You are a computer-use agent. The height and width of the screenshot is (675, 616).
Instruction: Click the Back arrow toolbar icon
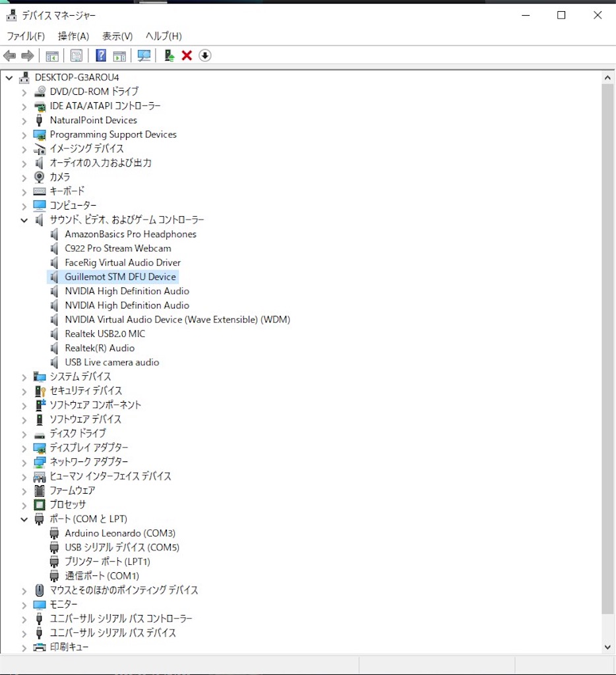(9, 55)
